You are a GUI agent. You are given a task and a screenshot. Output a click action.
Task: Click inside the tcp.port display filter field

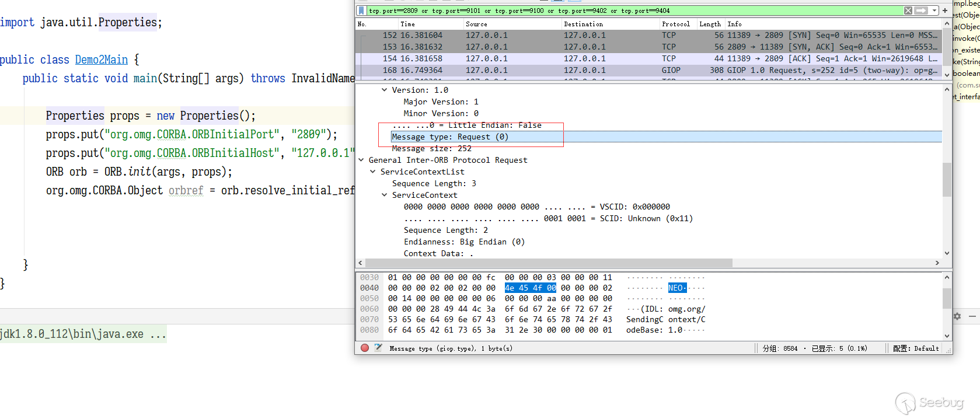pos(584,11)
